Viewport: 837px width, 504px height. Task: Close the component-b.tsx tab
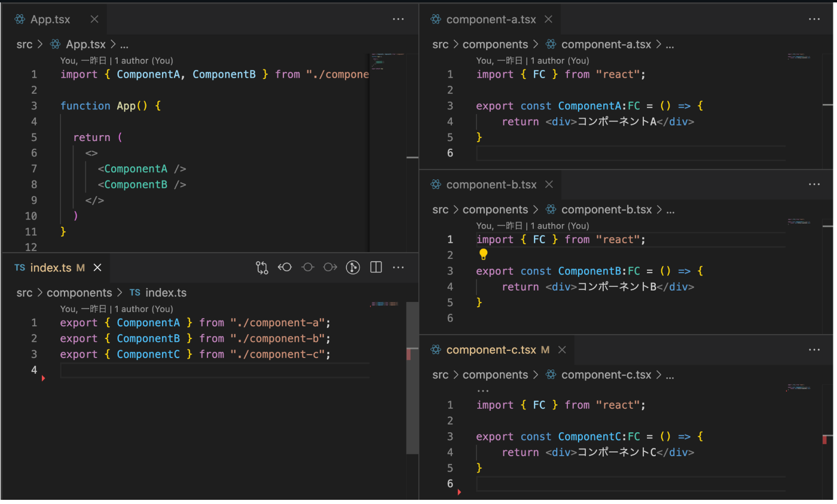(549, 185)
